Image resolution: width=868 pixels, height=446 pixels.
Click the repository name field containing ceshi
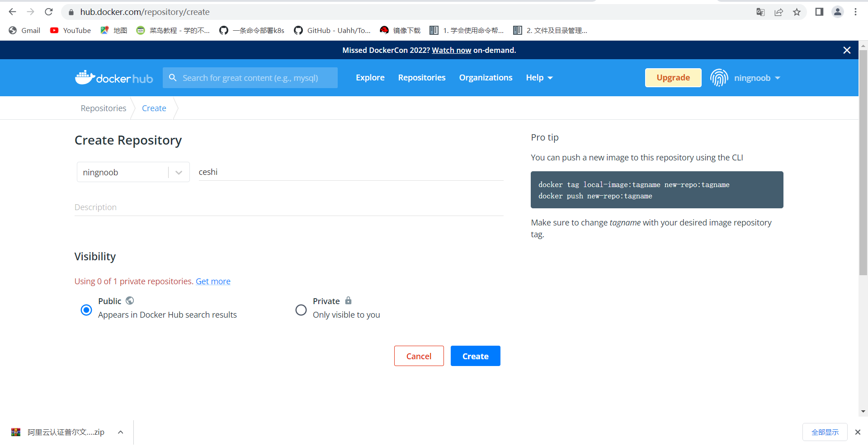click(x=351, y=172)
